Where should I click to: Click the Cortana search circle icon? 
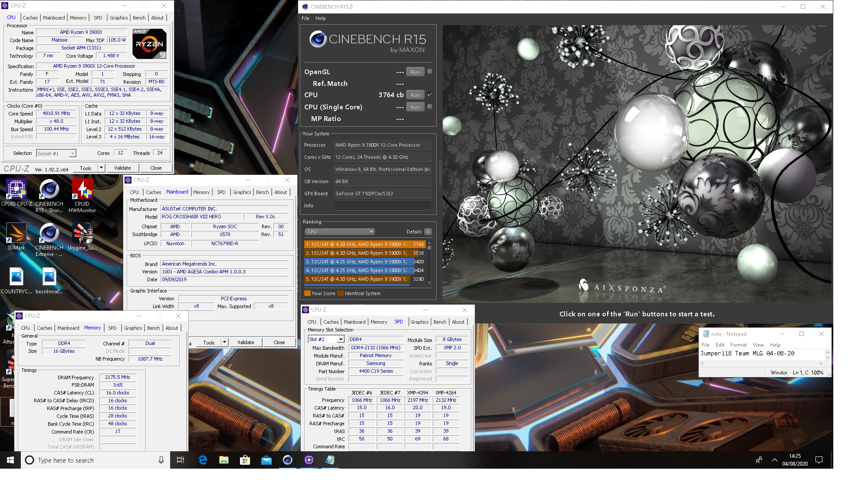point(30,460)
